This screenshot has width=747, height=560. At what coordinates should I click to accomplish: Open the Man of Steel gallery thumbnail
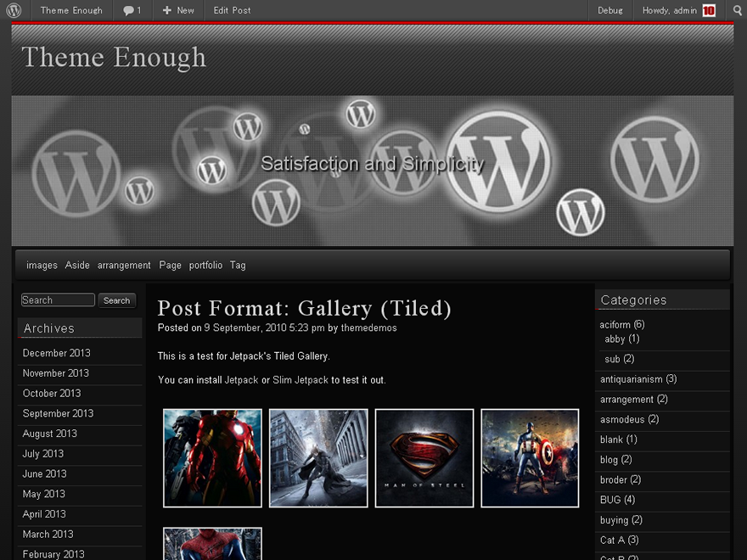pos(424,458)
